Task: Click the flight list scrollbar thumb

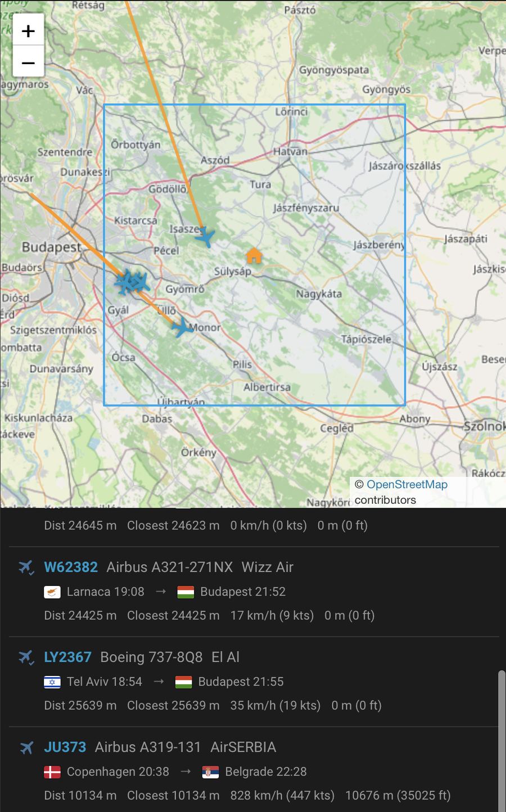Action: [502, 741]
